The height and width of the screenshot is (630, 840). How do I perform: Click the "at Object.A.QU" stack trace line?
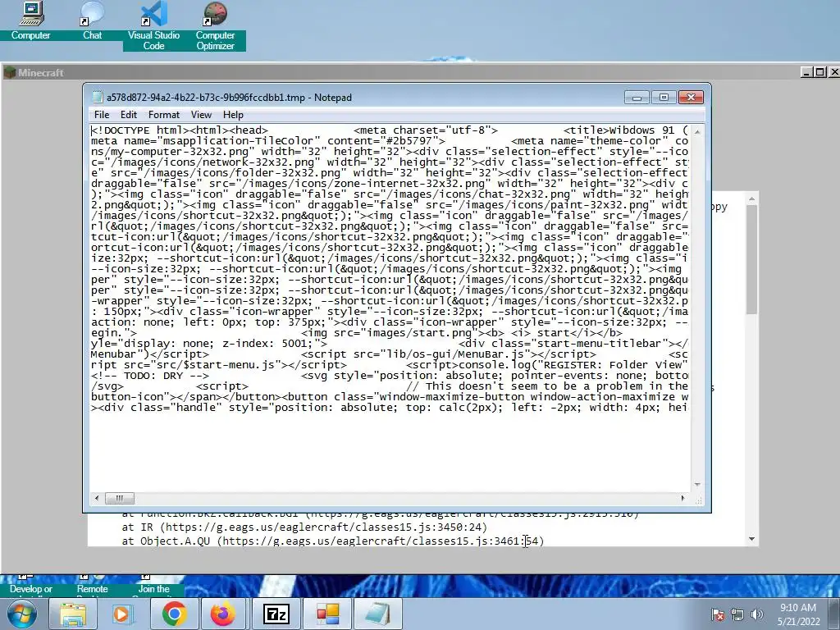point(333,541)
